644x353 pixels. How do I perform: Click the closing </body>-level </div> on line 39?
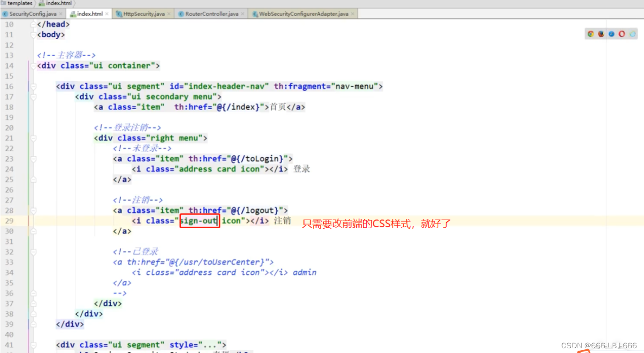[x=70, y=324]
